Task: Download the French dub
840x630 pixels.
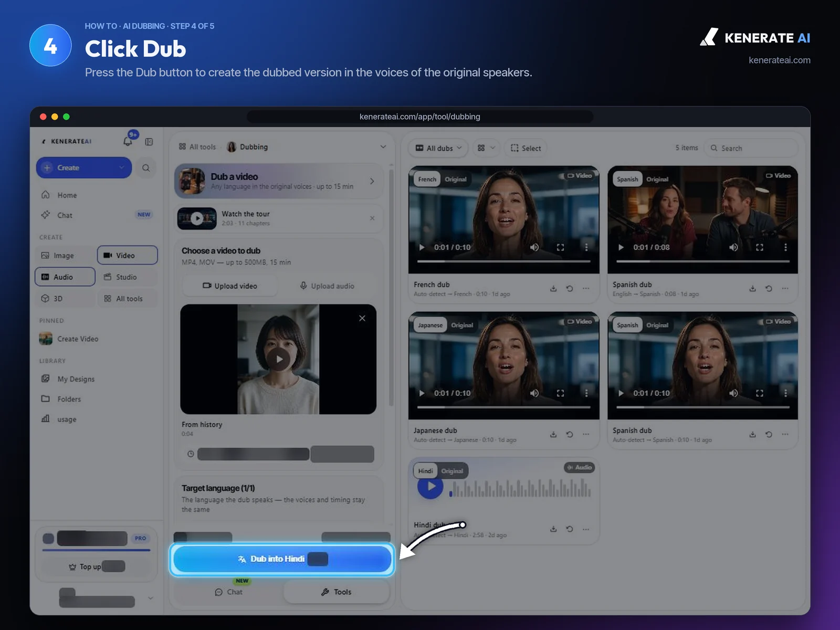Action: pos(553,288)
